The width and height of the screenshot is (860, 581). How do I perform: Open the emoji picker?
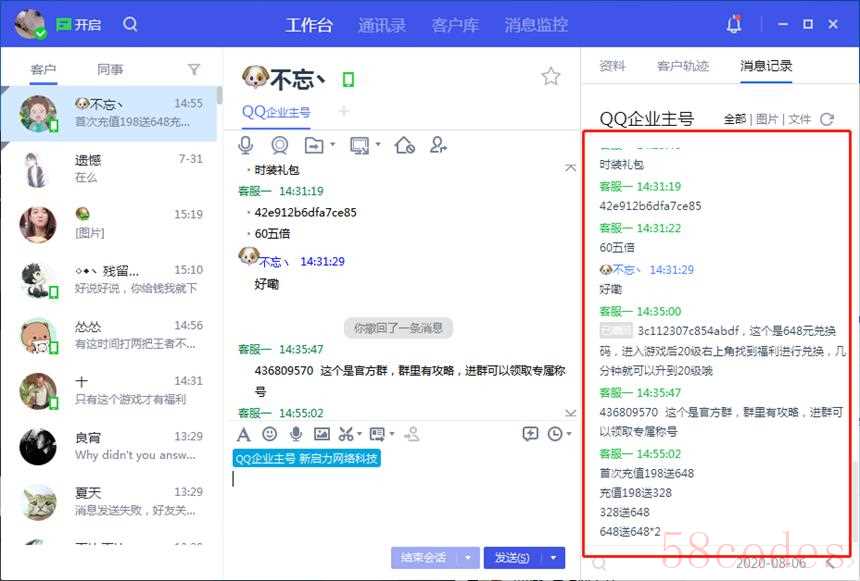[269, 434]
